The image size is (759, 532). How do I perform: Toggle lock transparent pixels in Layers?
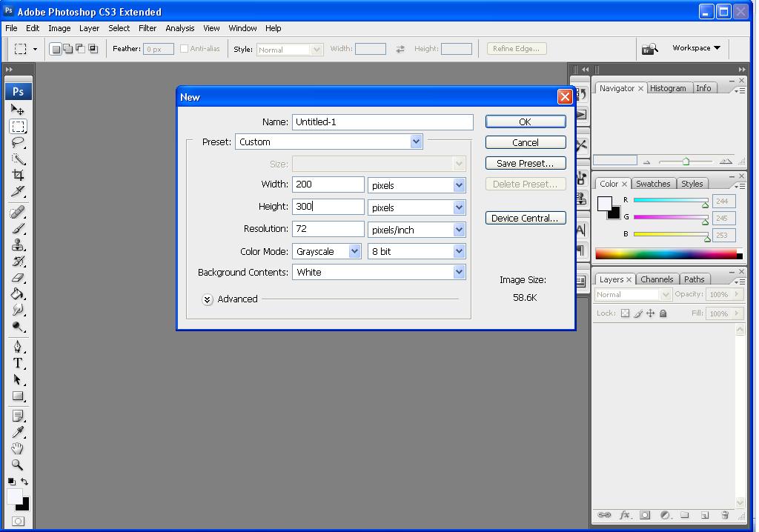point(625,313)
